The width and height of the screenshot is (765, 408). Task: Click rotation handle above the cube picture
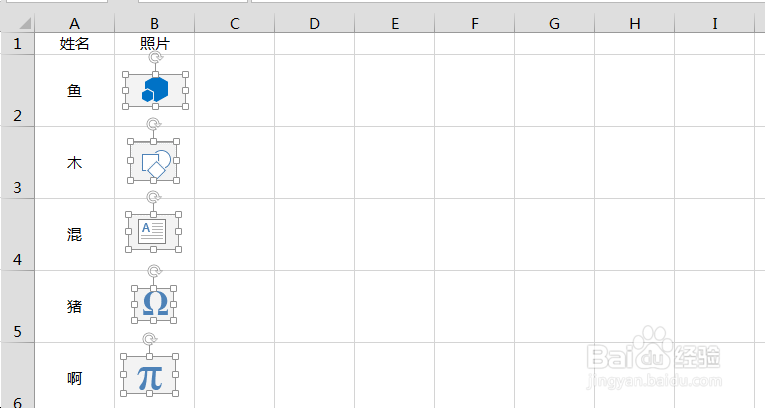[154, 58]
